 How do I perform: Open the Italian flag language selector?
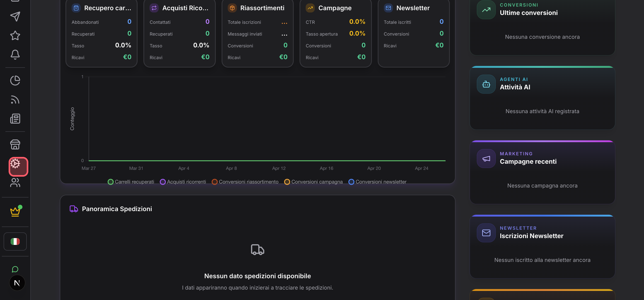tap(15, 241)
